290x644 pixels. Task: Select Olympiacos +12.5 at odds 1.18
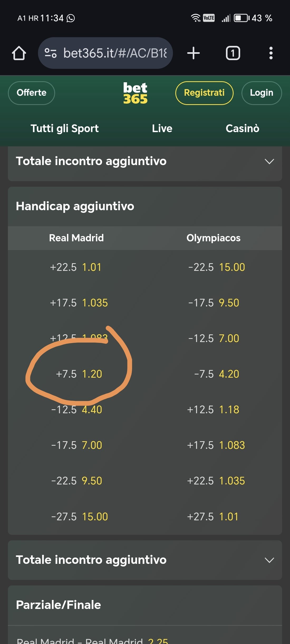click(x=213, y=410)
